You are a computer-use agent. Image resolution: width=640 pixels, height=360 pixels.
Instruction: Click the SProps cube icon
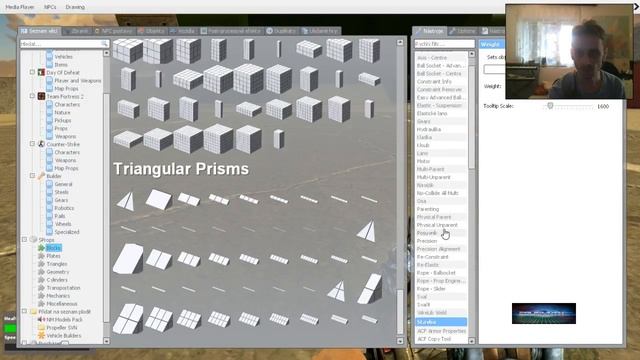pyautogui.click(x=33, y=240)
